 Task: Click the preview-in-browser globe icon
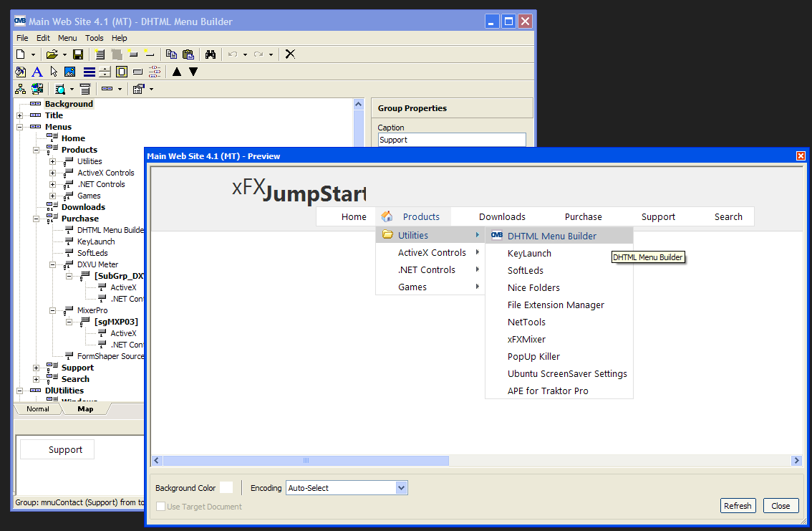37,88
